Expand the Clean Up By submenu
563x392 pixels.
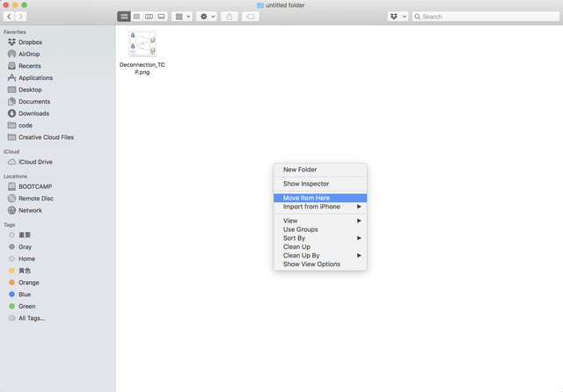pos(320,256)
